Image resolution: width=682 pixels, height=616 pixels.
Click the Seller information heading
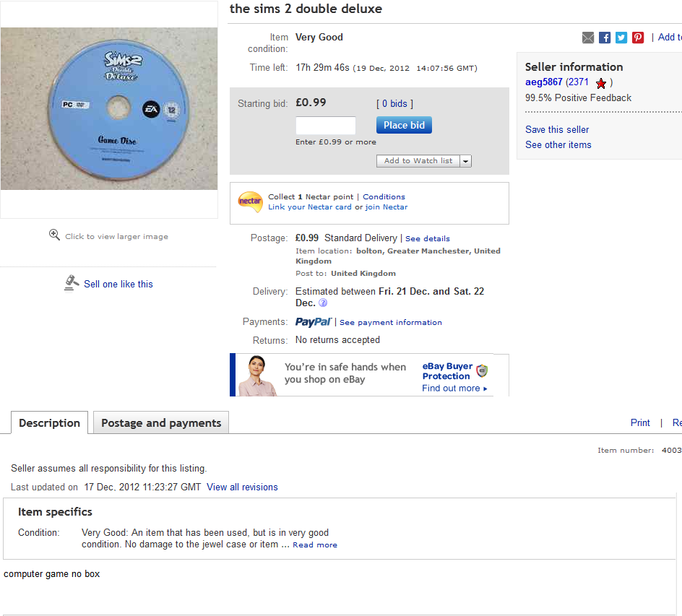pos(574,67)
